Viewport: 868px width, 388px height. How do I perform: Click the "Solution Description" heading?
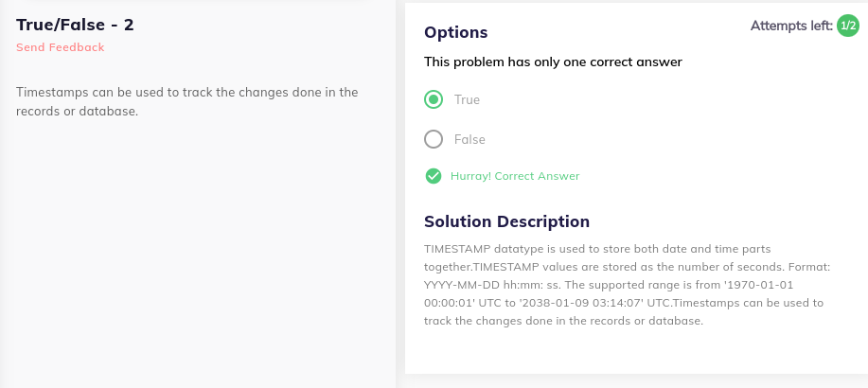(x=506, y=221)
